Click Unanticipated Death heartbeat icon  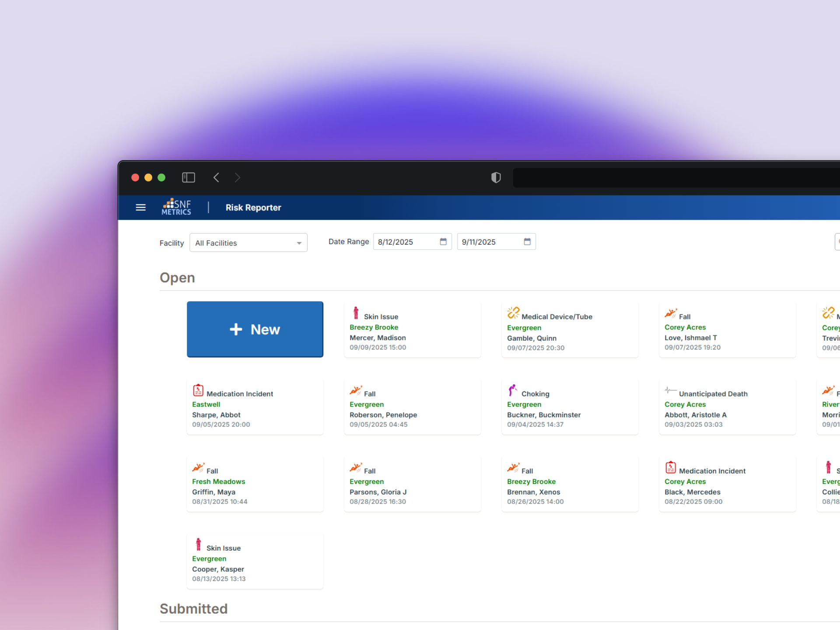click(670, 390)
